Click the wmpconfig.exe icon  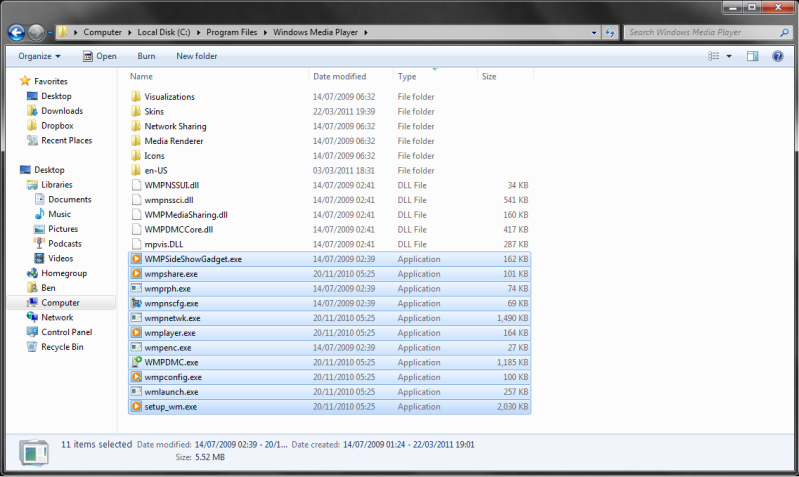tap(136, 377)
